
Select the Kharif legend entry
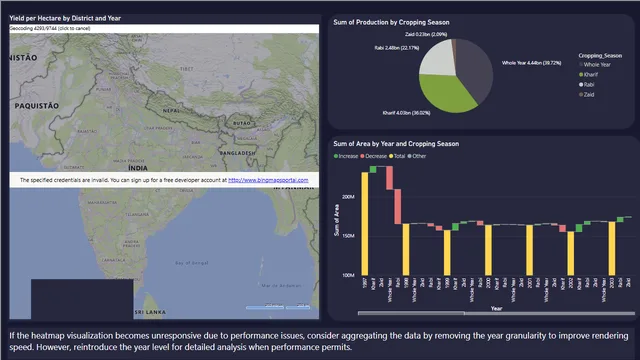[588, 74]
